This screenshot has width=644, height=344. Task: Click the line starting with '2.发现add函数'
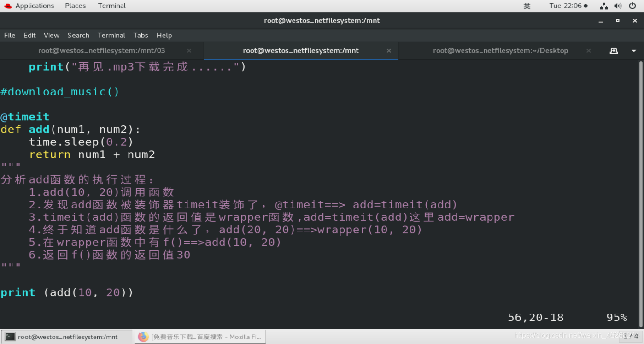243,205
